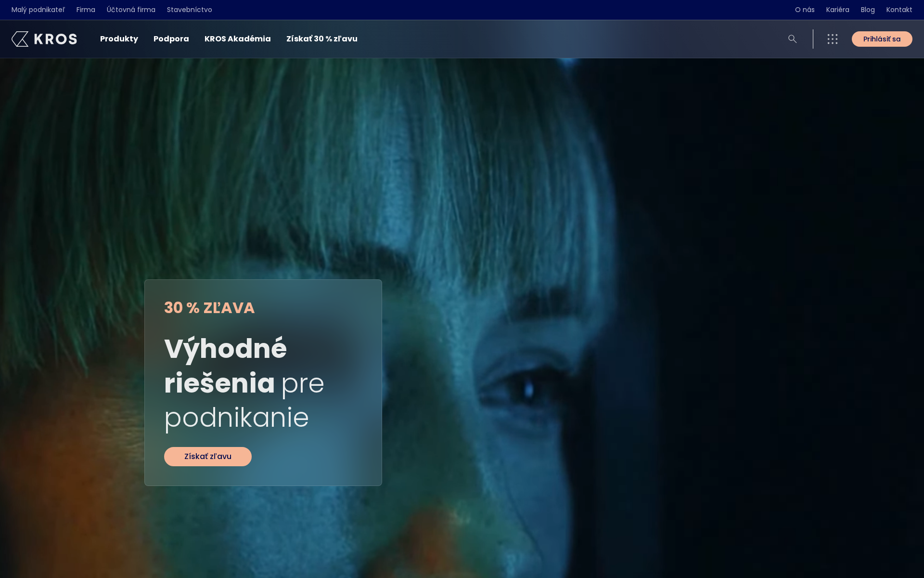Select the Stavebníctvo segment
Viewport: 924px width, 578px height.
click(x=190, y=9)
